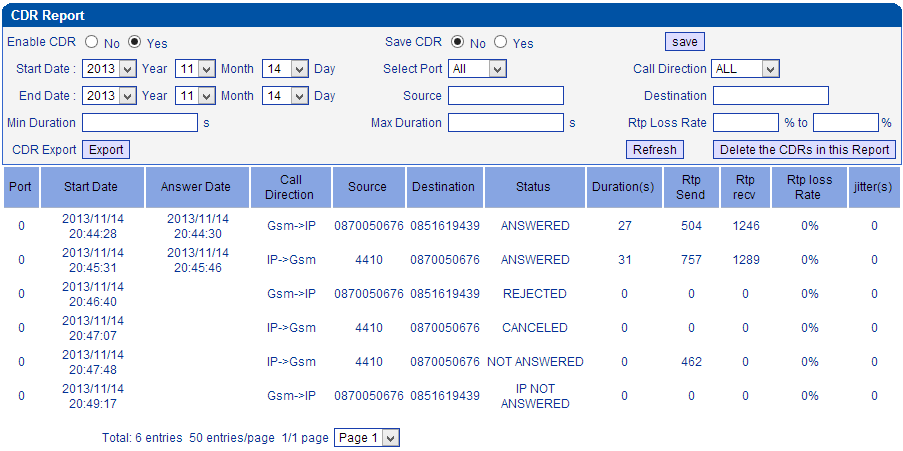903x451 pixels.
Task: Open the End Date month dropdown
Action: (195, 96)
